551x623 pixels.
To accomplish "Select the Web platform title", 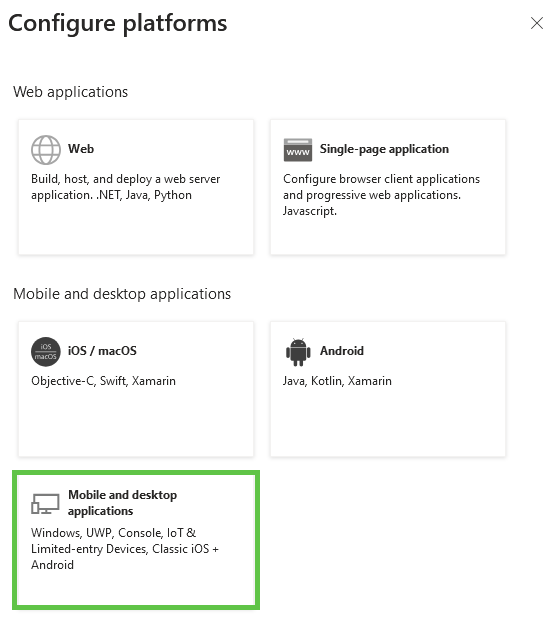I will [x=81, y=149].
